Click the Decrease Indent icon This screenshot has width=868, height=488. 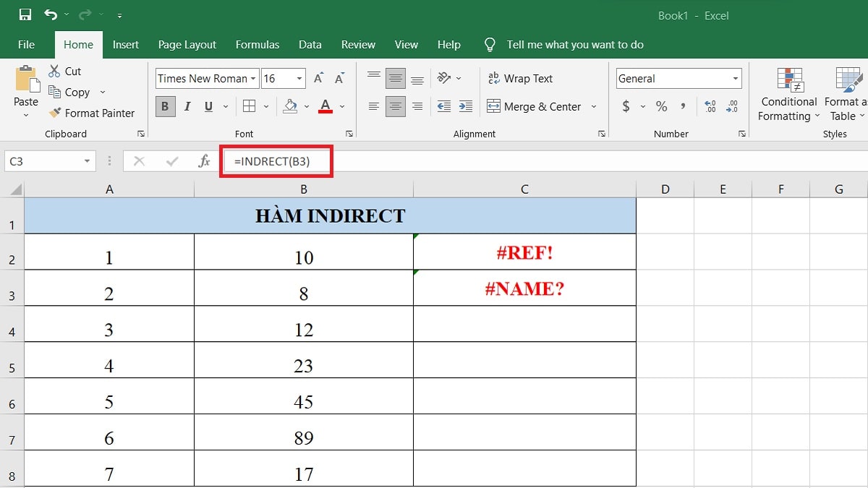tap(444, 106)
